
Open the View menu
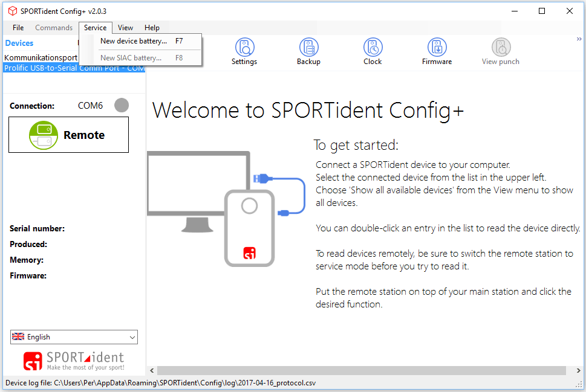(x=126, y=28)
